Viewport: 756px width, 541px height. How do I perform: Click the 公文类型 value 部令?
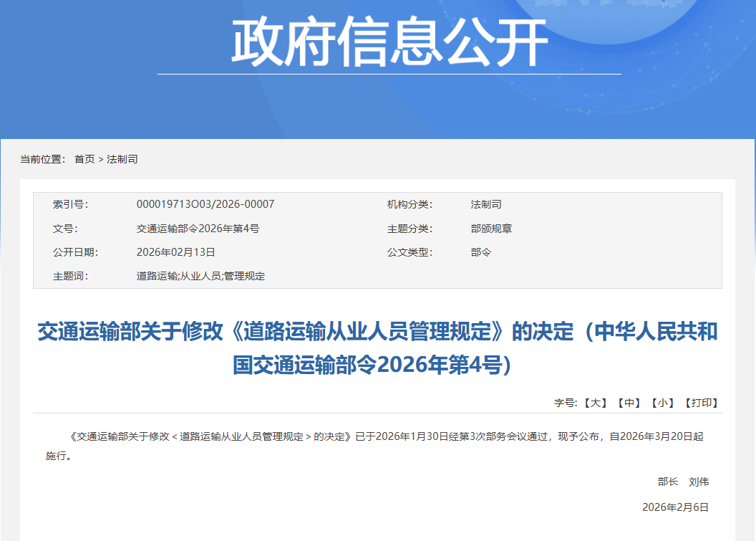pos(480,252)
